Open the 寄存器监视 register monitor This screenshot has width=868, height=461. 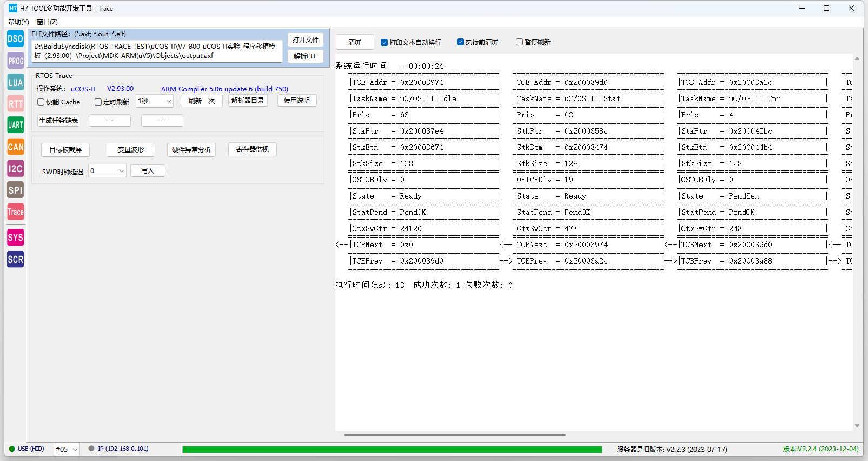253,149
